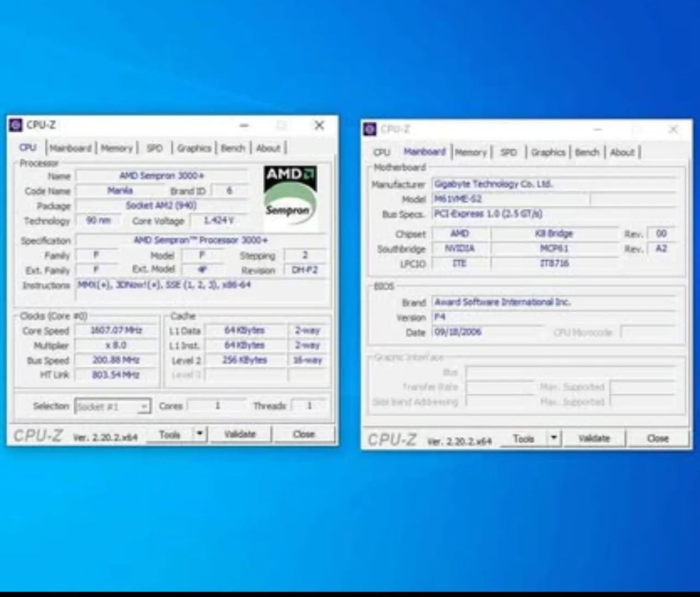Screen dimensions: 700x597
Task: Switch to the Memory tab in the processor window
Action: 116,148
